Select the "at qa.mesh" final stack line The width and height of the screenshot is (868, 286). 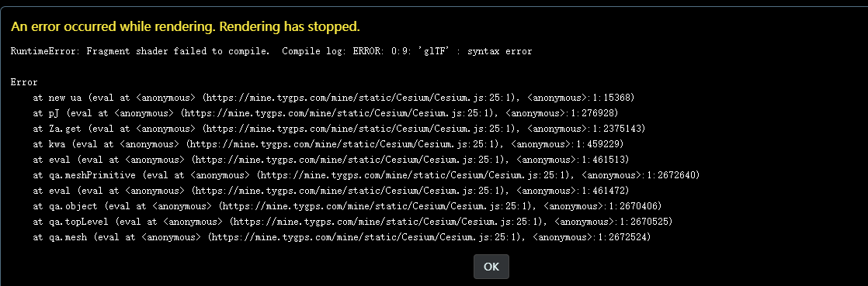(x=342, y=237)
